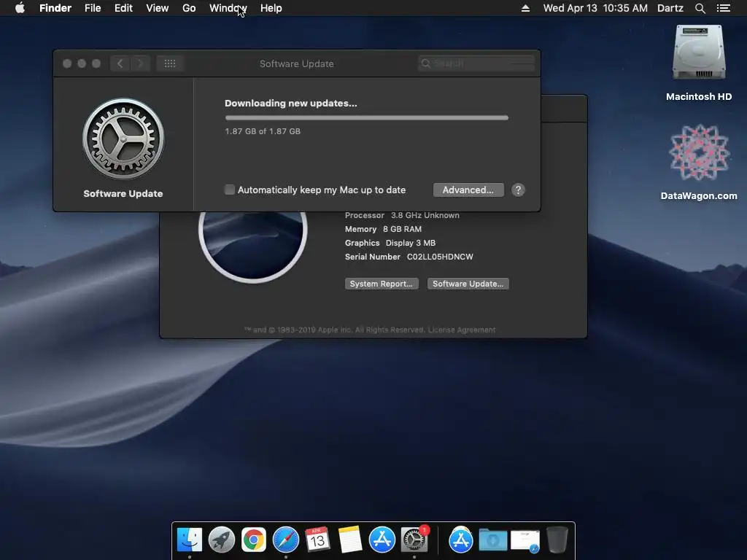Click the Software Update gear icon
The width and height of the screenshot is (747, 560).
(x=123, y=139)
